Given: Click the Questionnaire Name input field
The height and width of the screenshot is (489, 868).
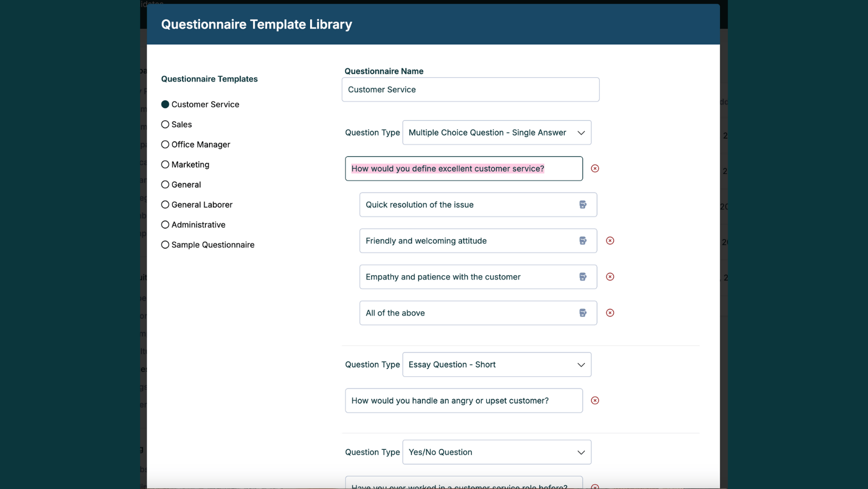Looking at the screenshot, I should pyautogui.click(x=470, y=89).
